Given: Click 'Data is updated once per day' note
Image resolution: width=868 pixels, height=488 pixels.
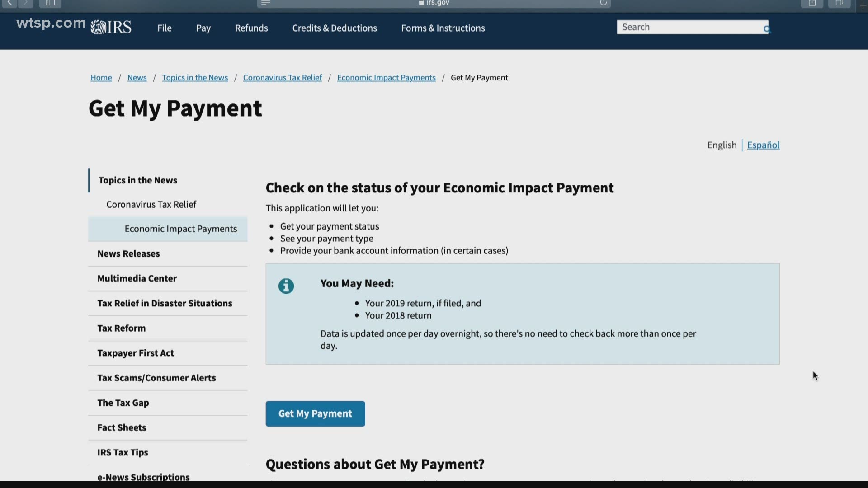Looking at the screenshot, I should [508, 340].
